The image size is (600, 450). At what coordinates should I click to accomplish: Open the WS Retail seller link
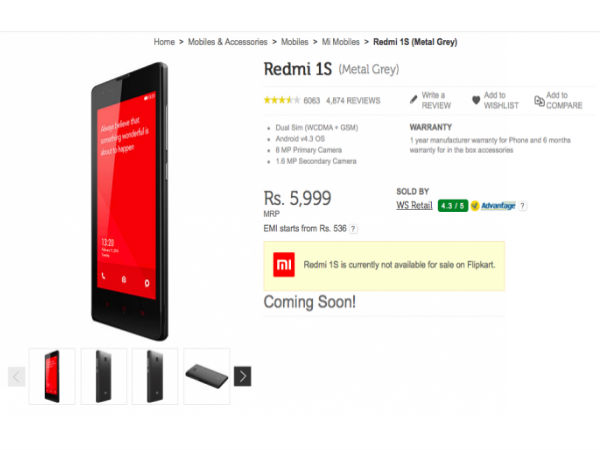414,205
